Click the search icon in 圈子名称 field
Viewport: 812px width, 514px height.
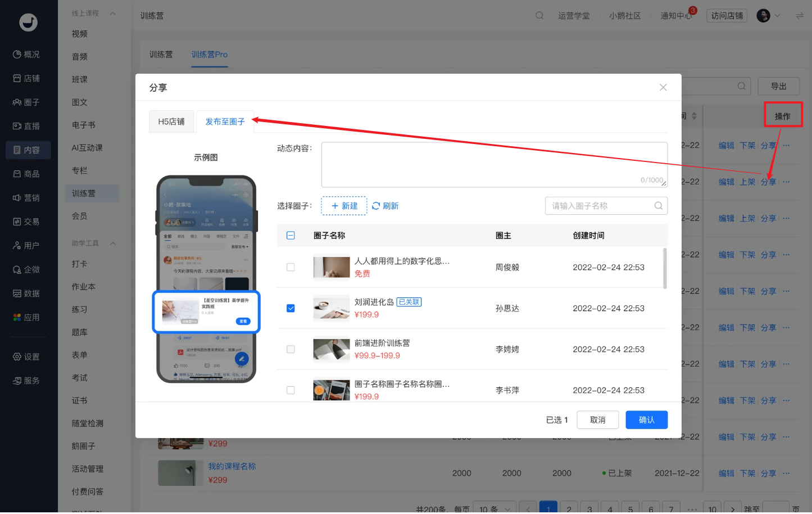tap(659, 206)
